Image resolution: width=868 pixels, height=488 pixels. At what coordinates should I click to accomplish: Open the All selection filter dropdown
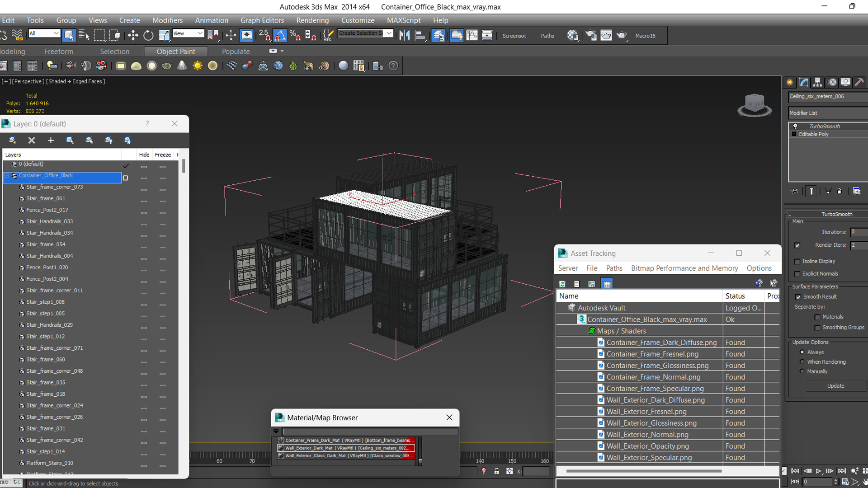coord(44,33)
